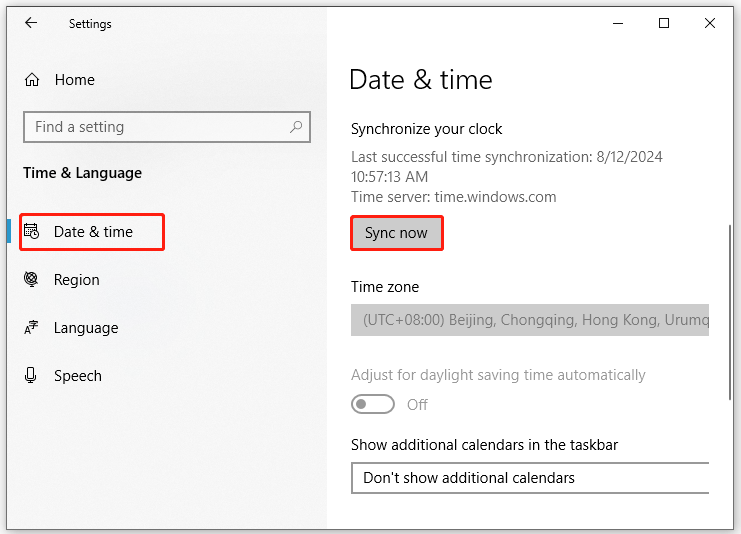Screen dimensions: 741x534
Task: Open the Speech settings label
Action: tap(78, 376)
